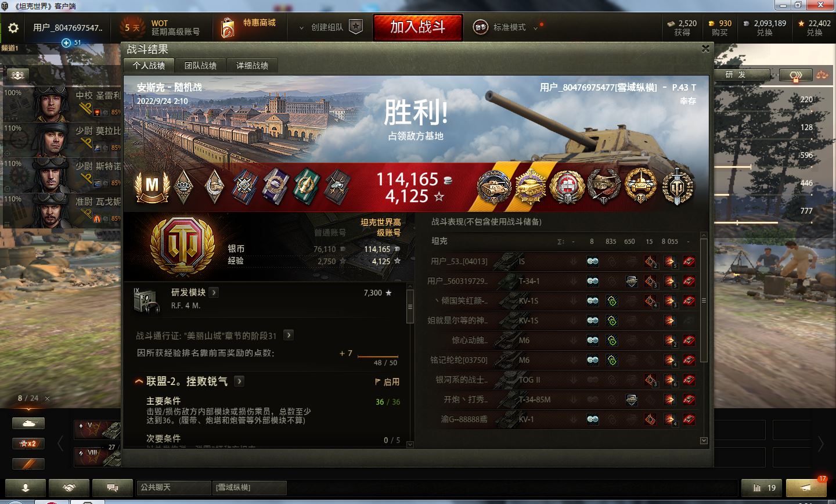
Task: Open the contacts handshake icon in bottom bar
Action: point(69,488)
